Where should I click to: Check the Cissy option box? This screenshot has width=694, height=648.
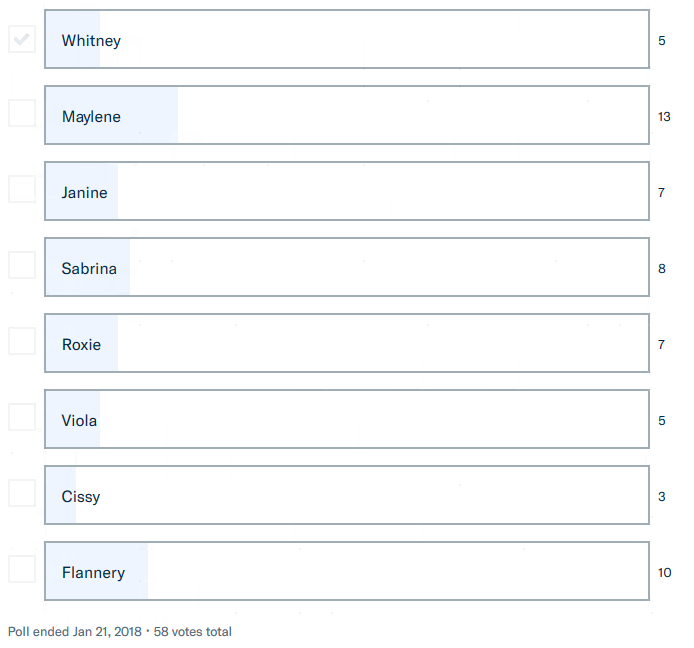click(x=22, y=493)
